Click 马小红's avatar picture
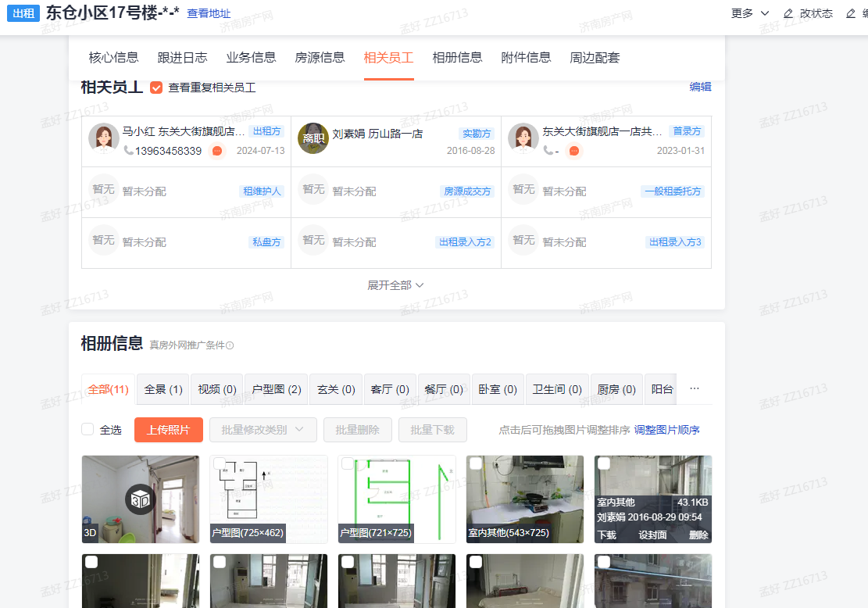This screenshot has width=868, height=608. [103, 138]
